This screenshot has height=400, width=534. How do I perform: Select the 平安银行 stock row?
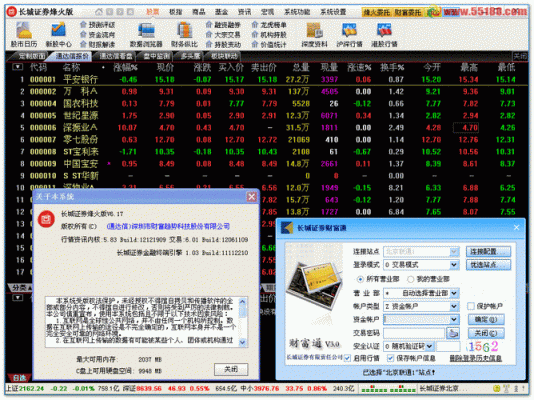coord(267,79)
